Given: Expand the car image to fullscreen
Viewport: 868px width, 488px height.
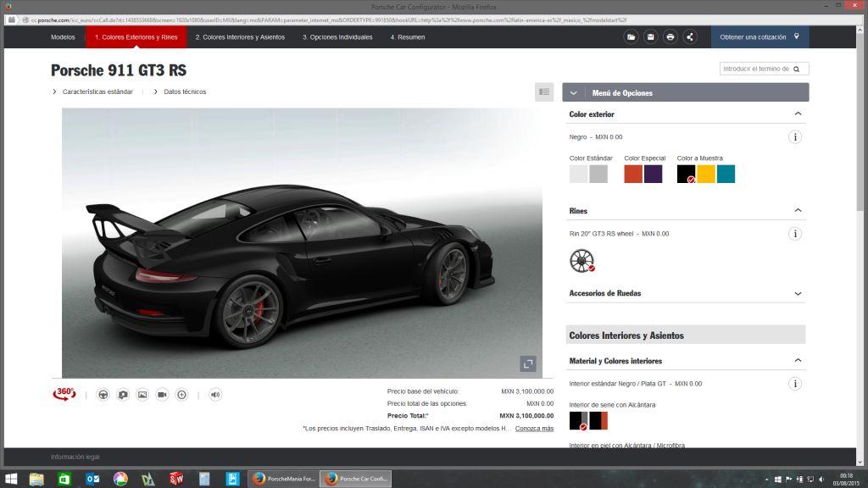Looking at the screenshot, I should tap(528, 363).
